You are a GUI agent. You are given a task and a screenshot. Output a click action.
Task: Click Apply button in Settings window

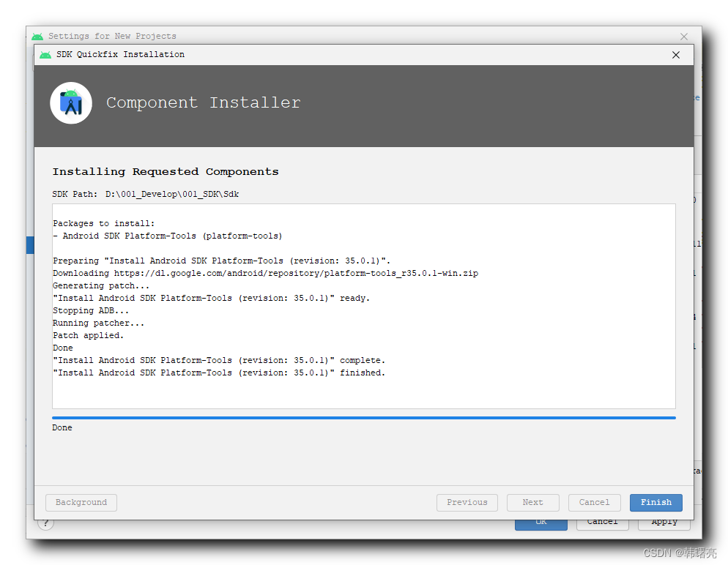click(664, 524)
